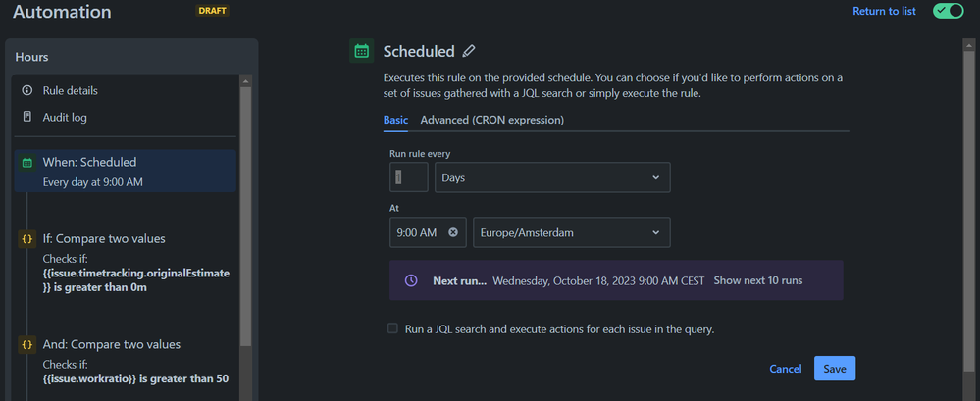Click the pencil edit icon beside Scheduled

(469, 51)
